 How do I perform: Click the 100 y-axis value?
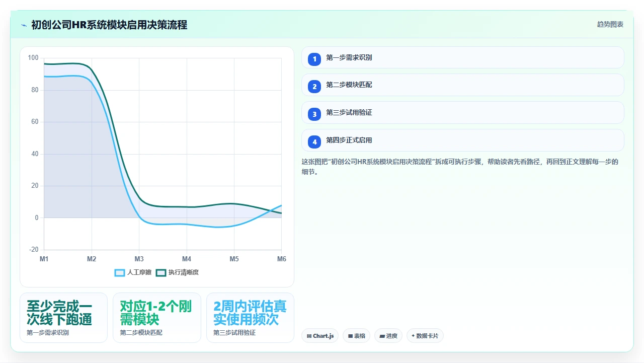click(x=33, y=58)
